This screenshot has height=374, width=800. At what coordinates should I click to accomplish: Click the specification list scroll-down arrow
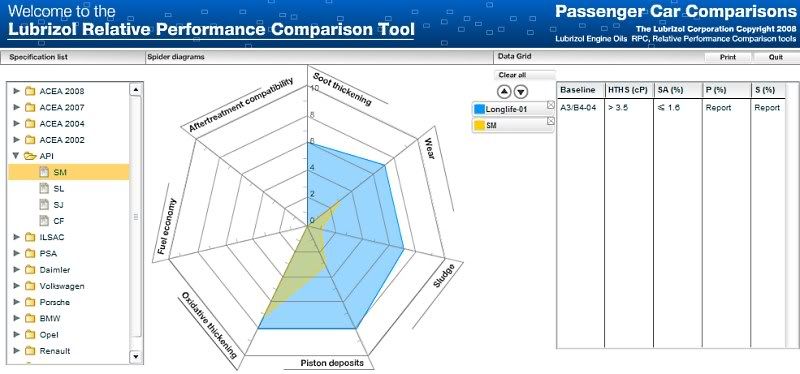[135, 356]
